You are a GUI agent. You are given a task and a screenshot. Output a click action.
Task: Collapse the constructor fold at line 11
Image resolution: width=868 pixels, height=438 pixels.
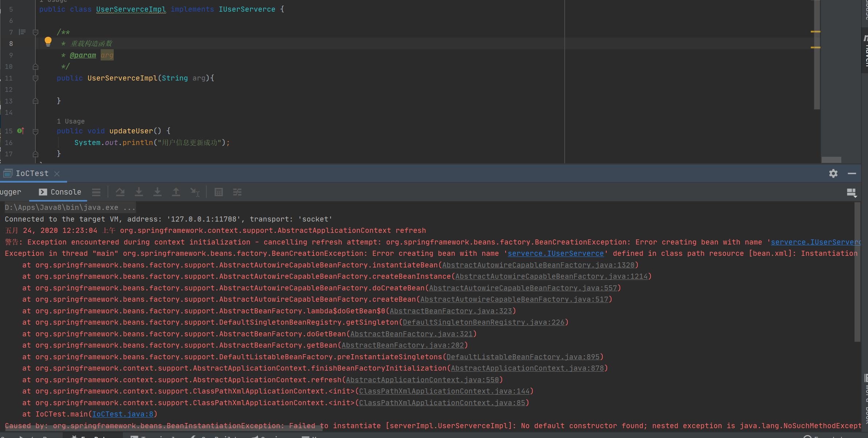click(x=35, y=78)
